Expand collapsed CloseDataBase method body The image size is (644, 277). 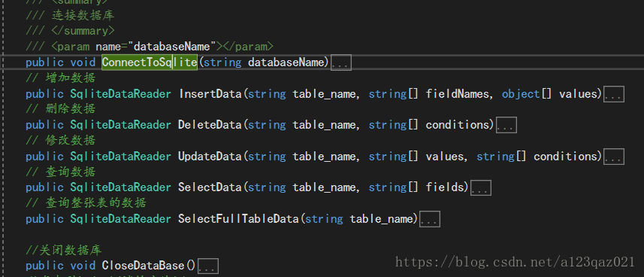[208, 266]
